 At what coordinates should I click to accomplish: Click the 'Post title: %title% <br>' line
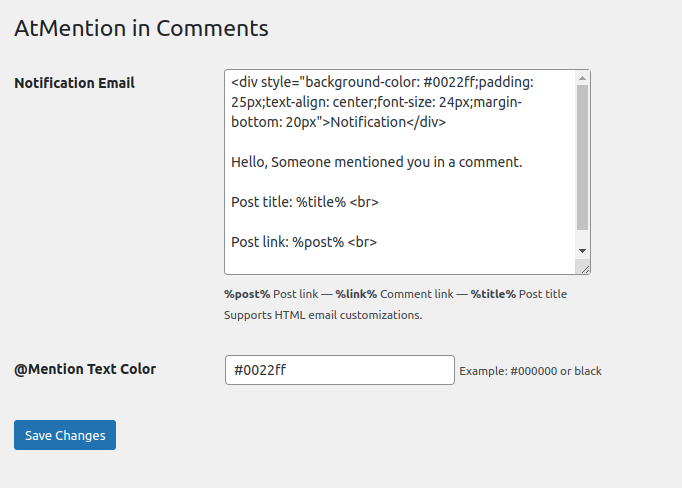pos(305,202)
